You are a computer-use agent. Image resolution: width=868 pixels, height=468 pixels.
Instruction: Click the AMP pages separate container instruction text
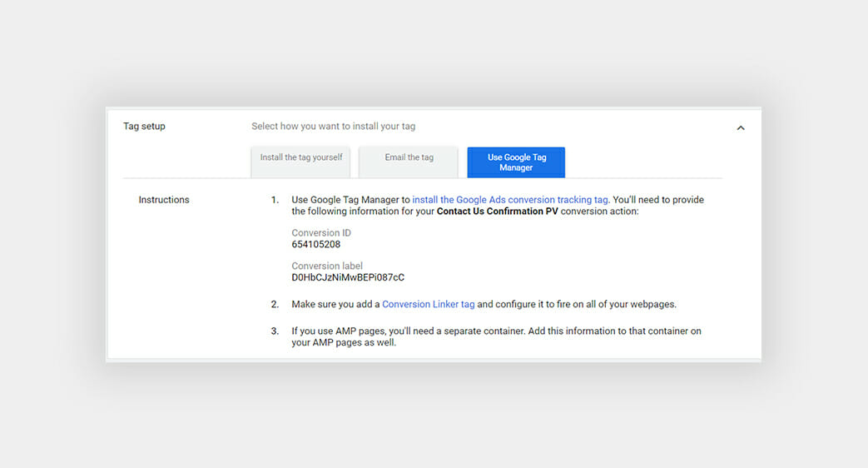click(497, 336)
